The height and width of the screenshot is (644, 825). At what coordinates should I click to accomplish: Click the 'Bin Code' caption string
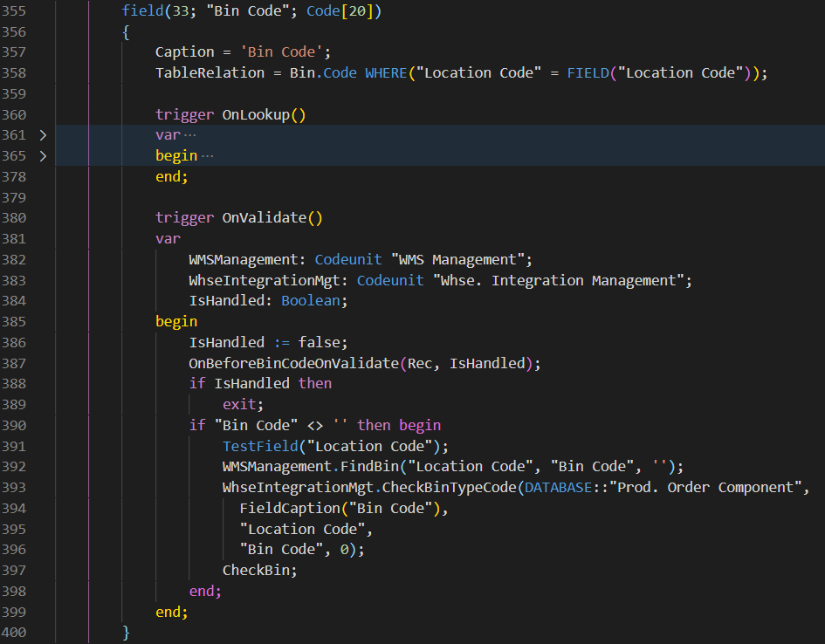(281, 52)
